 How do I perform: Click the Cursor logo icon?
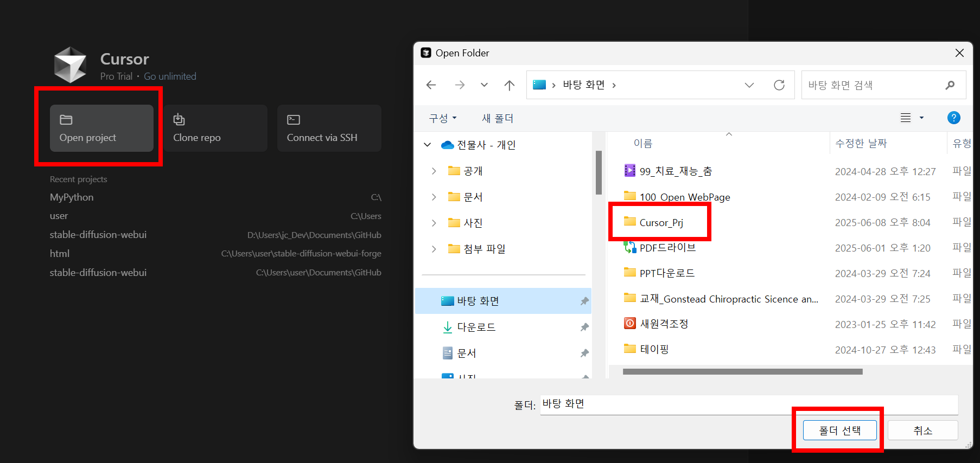click(70, 65)
